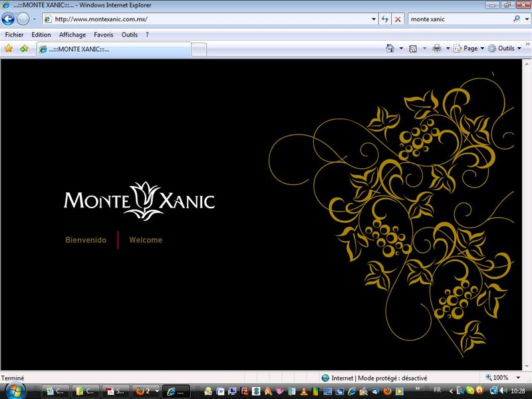
Task: Open the Fichier menu
Action: [x=14, y=35]
